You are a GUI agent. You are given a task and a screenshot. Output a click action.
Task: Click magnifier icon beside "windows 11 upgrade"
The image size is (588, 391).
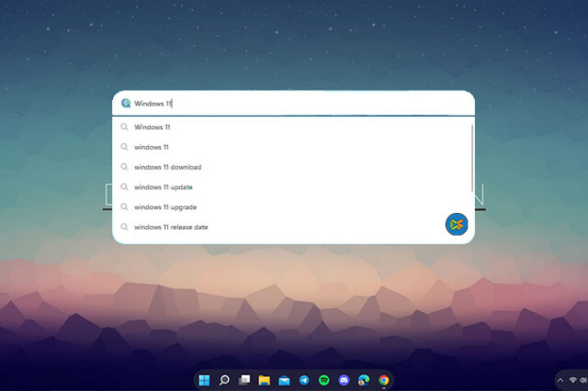coord(124,207)
